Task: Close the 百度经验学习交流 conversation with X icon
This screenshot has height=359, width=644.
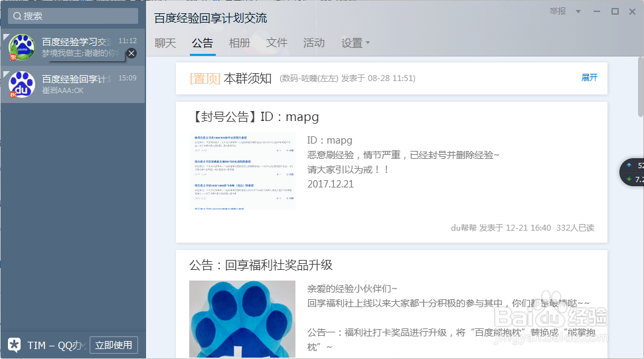Action: 131,53
